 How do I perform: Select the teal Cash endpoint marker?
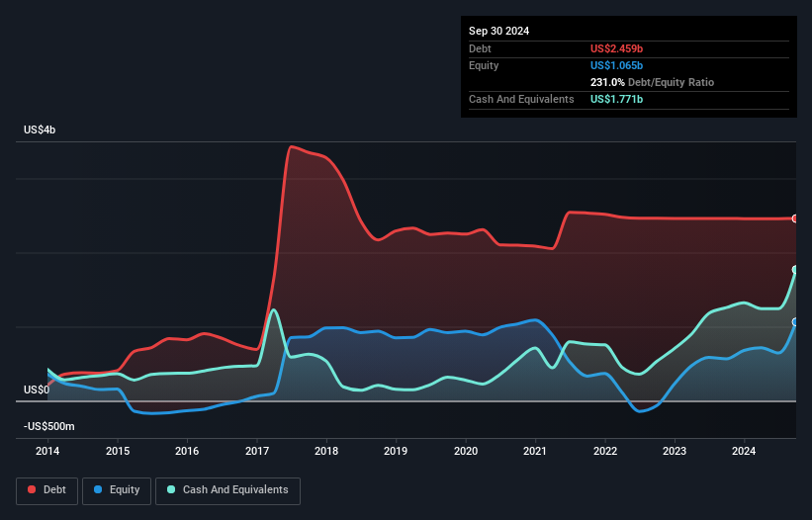point(795,270)
